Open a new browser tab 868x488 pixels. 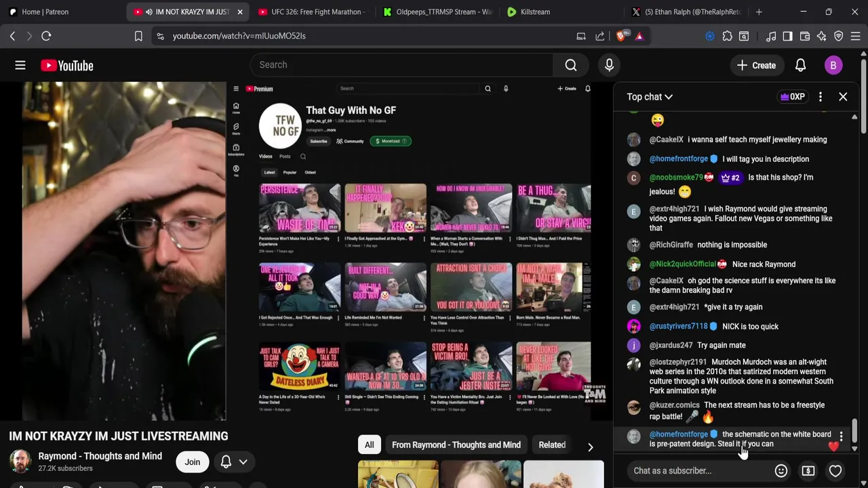[759, 12]
